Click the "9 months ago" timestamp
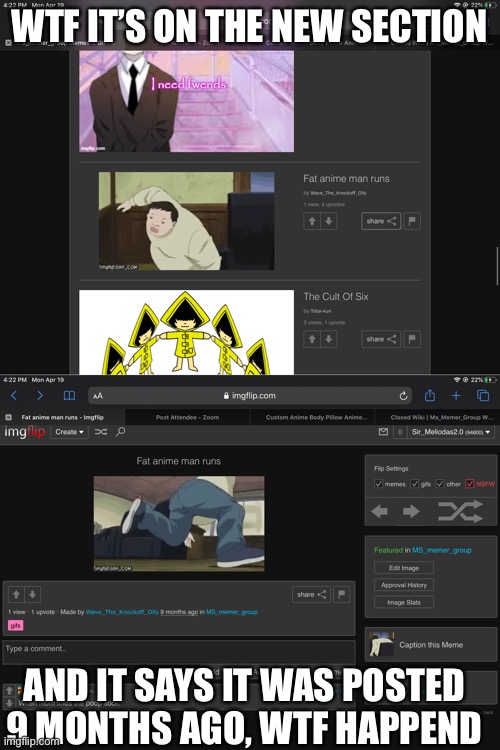Viewport: 500px width, 750px height. pos(179,612)
